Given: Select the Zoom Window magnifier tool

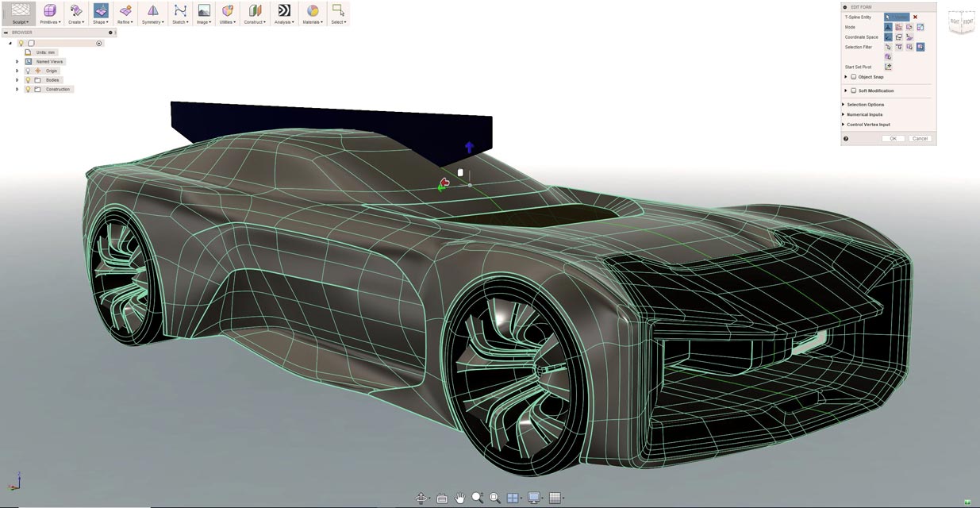Looking at the screenshot, I should pyautogui.click(x=495, y=498).
